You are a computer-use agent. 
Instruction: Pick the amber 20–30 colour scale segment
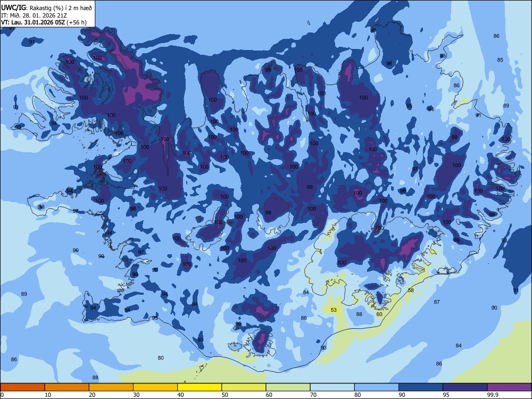tap(111, 387)
